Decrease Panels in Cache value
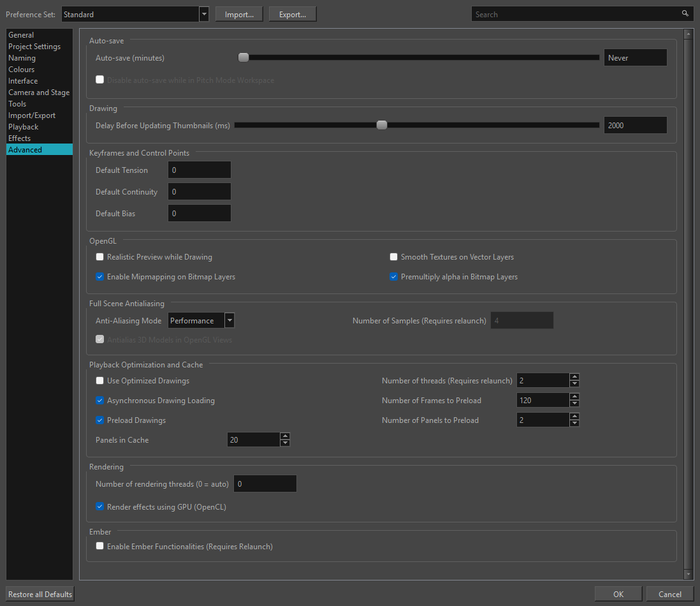Image resolution: width=700 pixels, height=606 pixels. click(x=285, y=443)
